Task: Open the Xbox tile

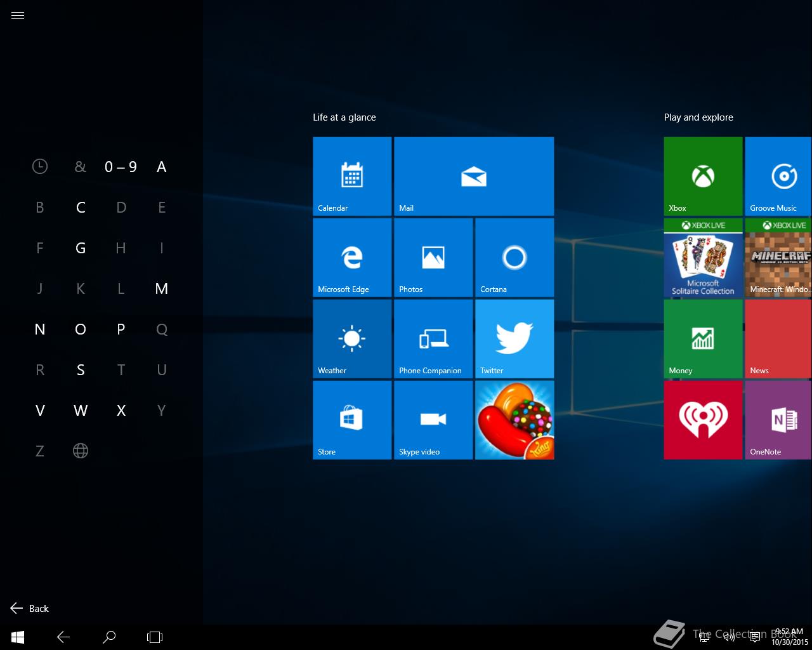Action: [x=703, y=176]
